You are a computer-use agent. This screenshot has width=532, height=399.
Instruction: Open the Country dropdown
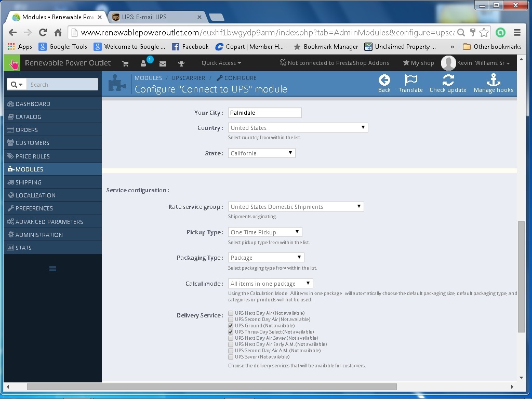[x=298, y=128]
